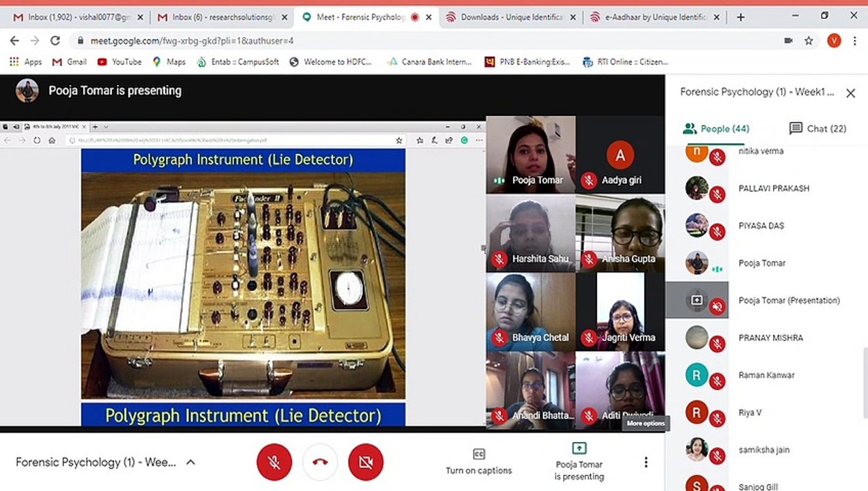868x491 pixels.
Task: Switch to the People (44) tab
Action: [x=716, y=128]
